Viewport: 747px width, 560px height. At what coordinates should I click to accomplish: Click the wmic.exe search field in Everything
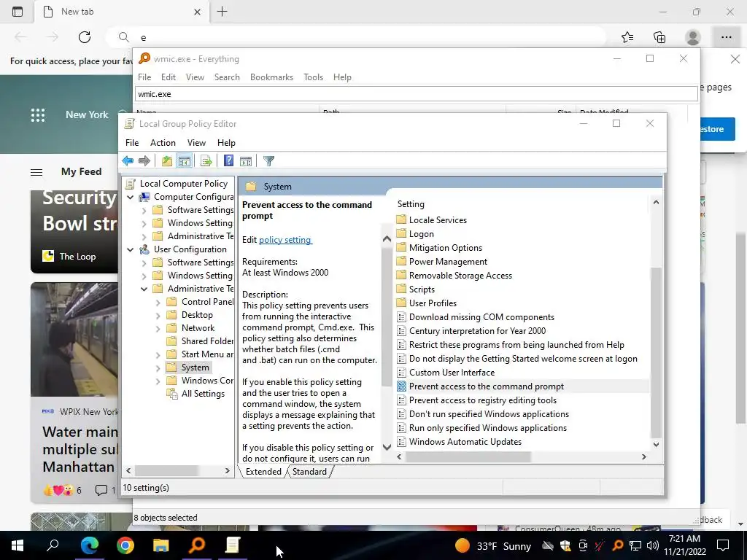417,94
